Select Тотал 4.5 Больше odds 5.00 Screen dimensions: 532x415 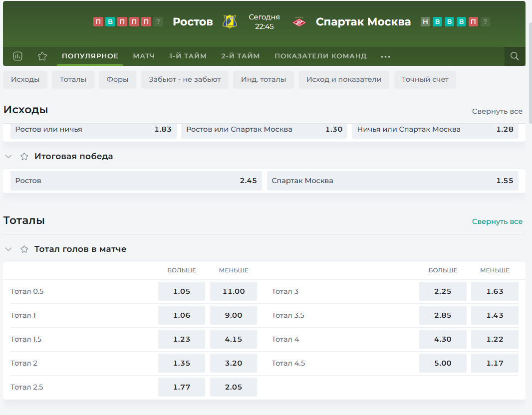pos(443,363)
